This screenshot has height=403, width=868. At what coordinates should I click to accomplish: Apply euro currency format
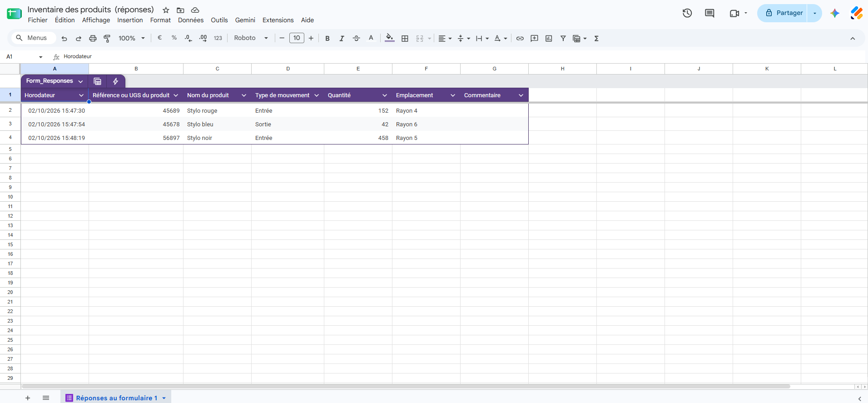(159, 38)
